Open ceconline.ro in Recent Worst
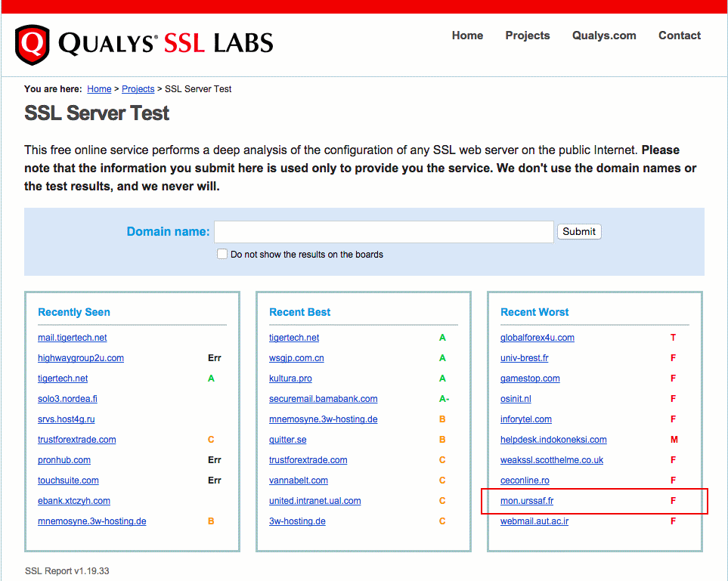 pos(525,481)
